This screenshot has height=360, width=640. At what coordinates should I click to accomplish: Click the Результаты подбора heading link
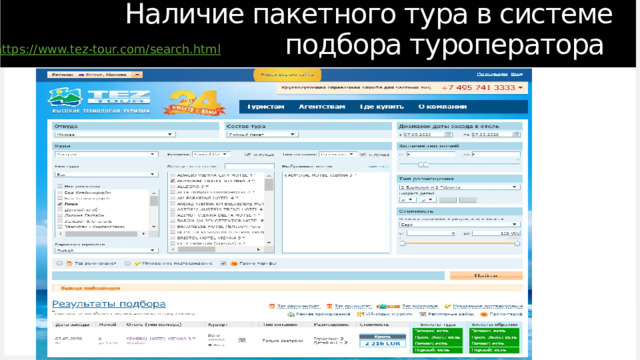pos(109,304)
